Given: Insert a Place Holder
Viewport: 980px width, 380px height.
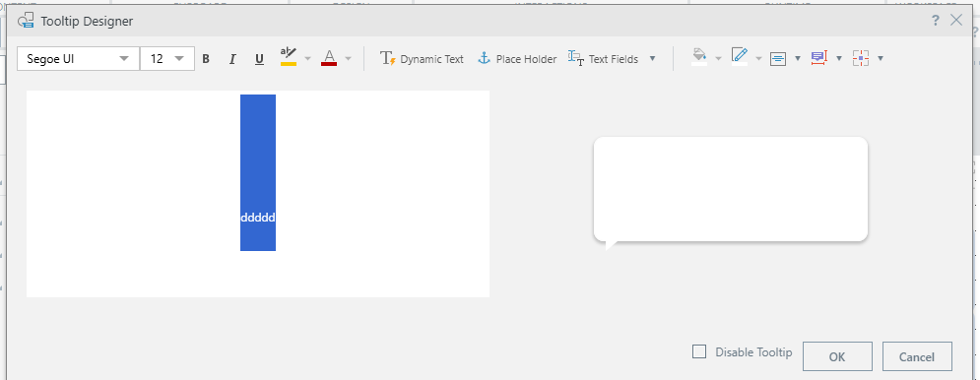Looking at the screenshot, I should 516,59.
